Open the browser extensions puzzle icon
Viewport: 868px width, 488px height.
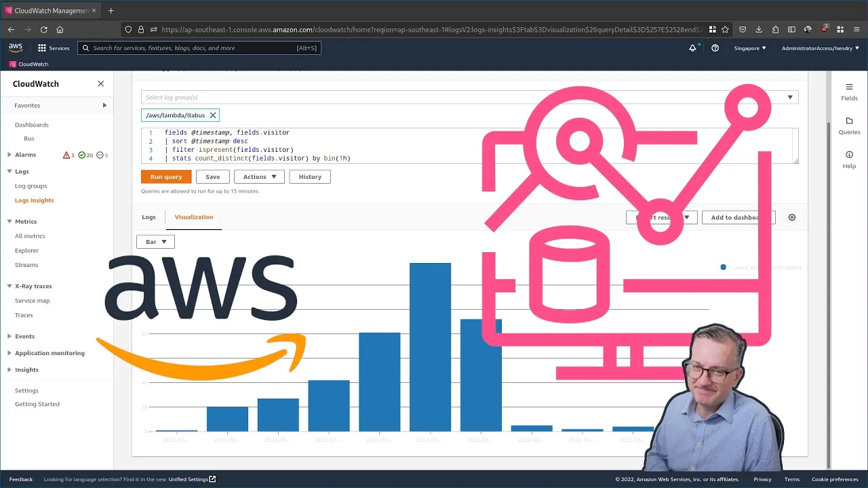775,30
